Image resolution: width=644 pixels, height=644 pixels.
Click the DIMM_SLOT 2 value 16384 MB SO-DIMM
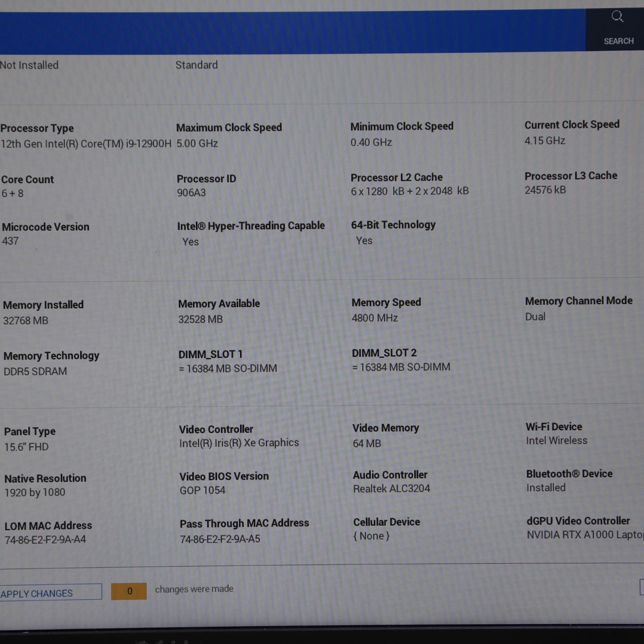tap(401, 367)
